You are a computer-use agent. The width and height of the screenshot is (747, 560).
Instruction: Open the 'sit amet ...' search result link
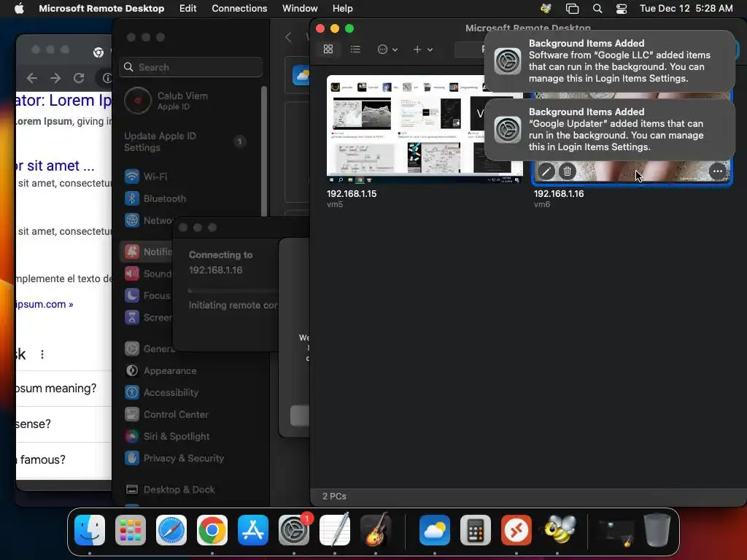55,166
